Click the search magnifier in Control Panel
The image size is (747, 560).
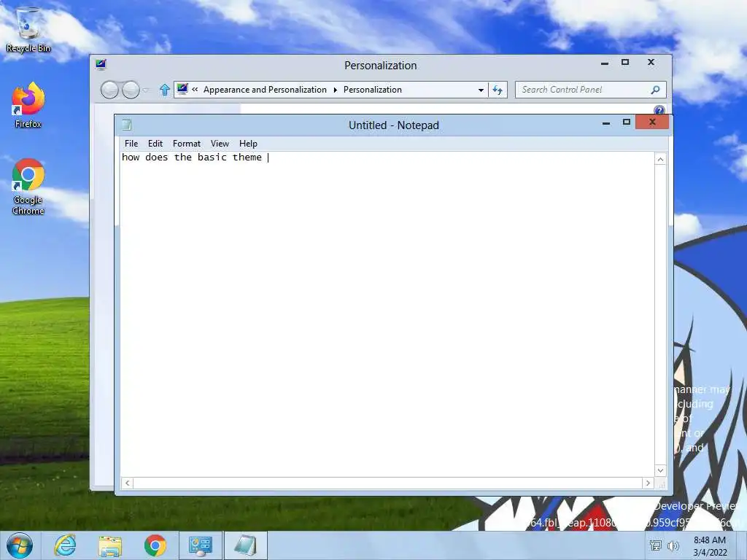pos(656,90)
